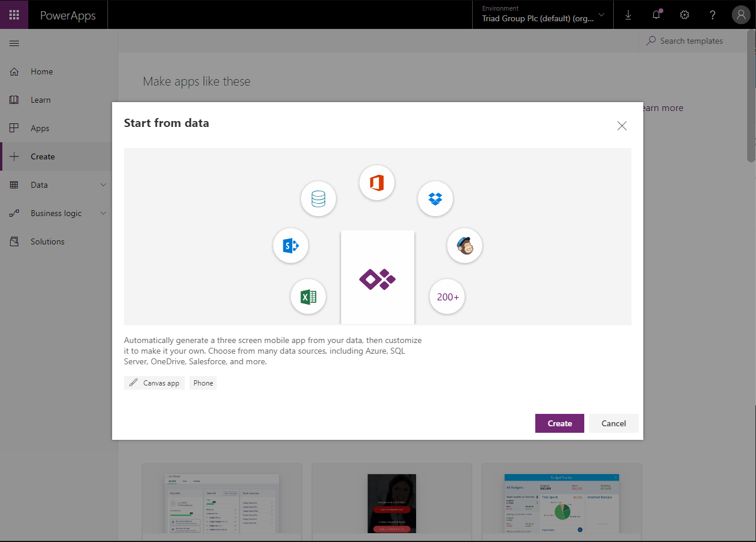Select Create in navigation

[56, 156]
